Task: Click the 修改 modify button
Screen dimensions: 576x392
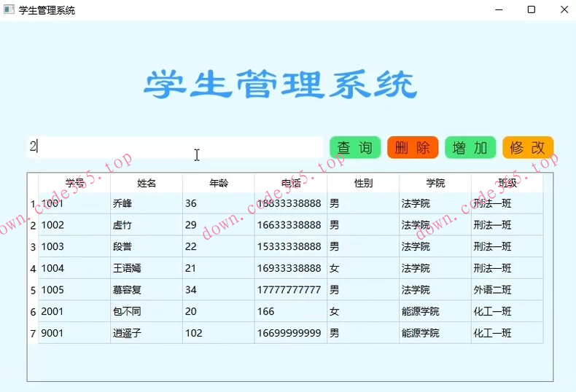Action: 528,148
